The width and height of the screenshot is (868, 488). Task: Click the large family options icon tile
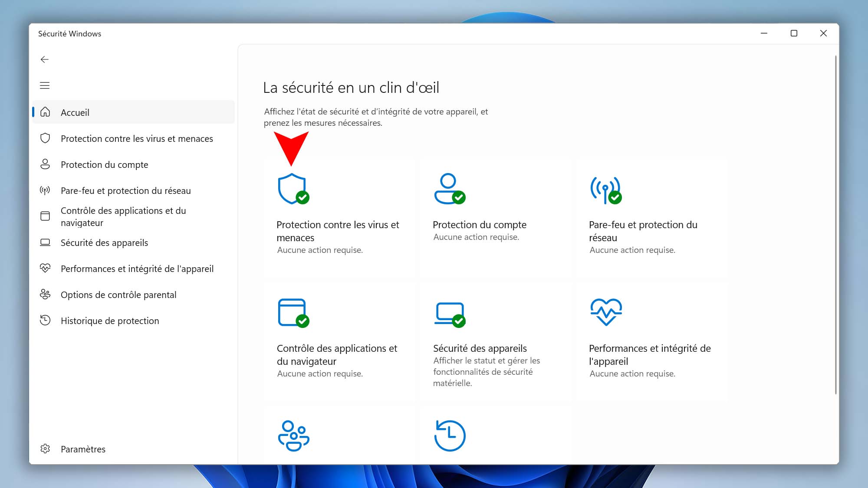[x=294, y=436]
